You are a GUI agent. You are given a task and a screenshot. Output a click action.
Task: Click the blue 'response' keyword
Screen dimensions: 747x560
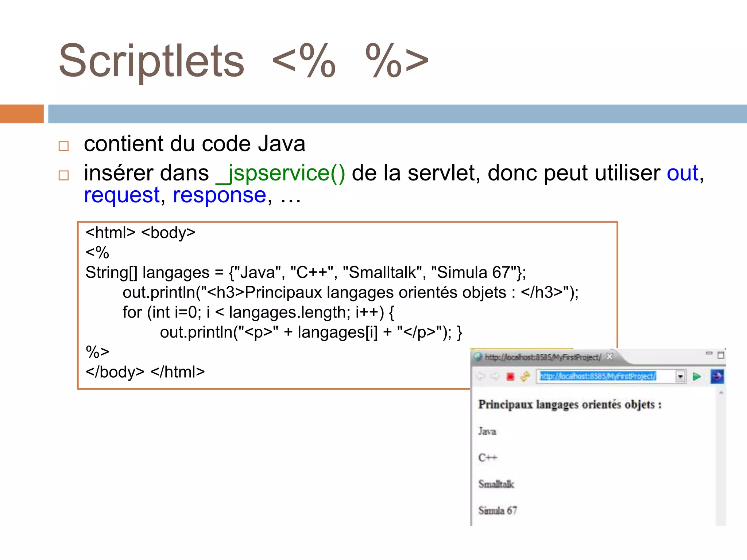[x=220, y=196]
